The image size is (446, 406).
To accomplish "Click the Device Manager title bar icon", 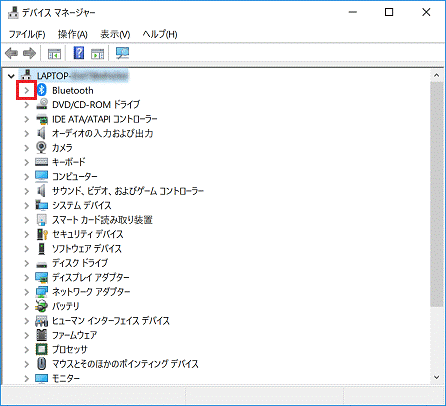I will (13, 12).
